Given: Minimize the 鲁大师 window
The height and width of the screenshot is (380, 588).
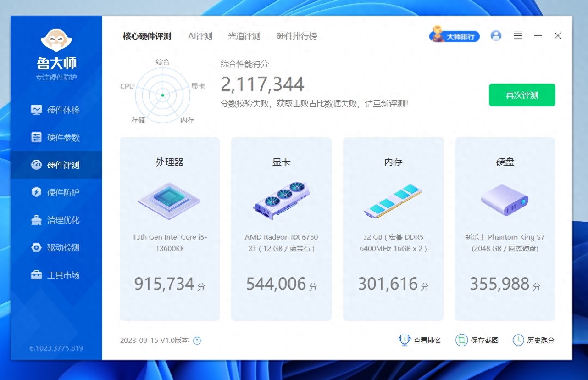Looking at the screenshot, I should pyautogui.click(x=538, y=36).
